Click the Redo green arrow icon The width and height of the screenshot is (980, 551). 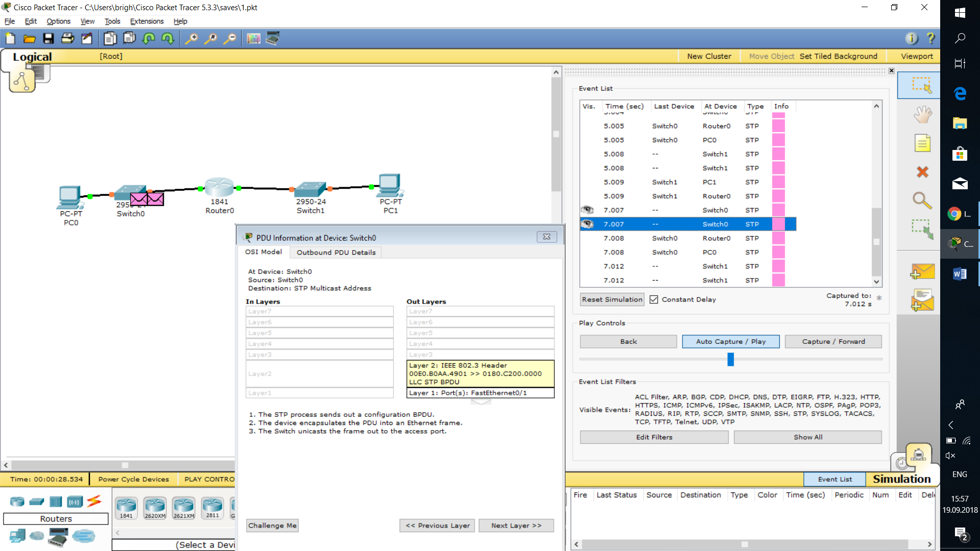pyautogui.click(x=167, y=39)
